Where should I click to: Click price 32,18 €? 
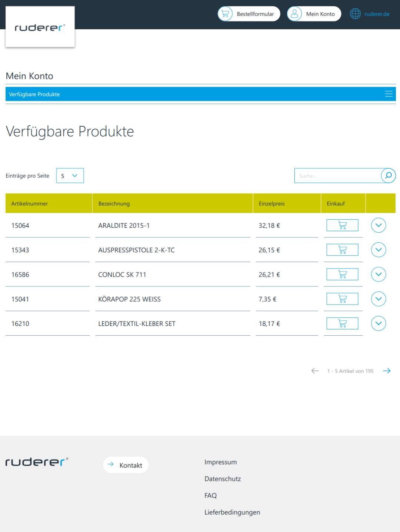click(x=269, y=226)
